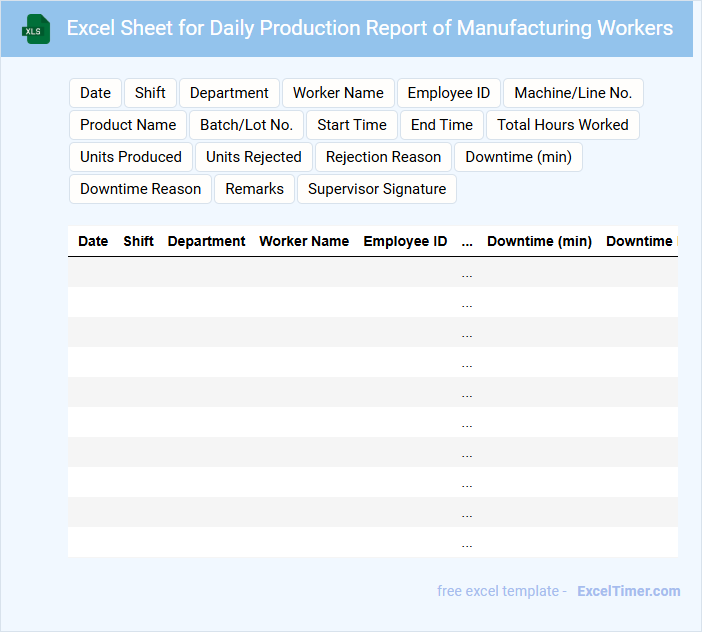Image resolution: width=702 pixels, height=632 pixels.
Task: Click the Worker Name tag
Action: tap(338, 93)
